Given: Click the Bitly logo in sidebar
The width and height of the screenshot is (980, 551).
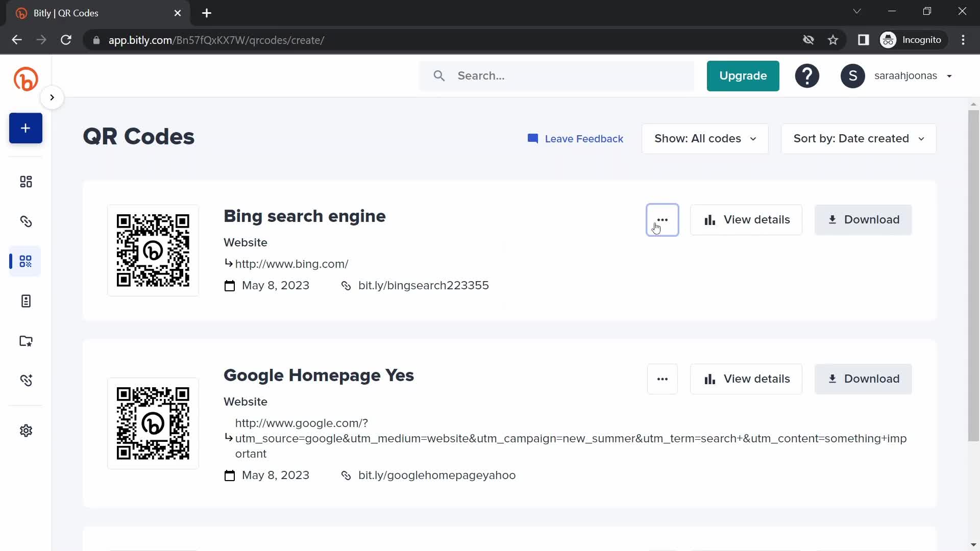Looking at the screenshot, I should [x=26, y=79].
